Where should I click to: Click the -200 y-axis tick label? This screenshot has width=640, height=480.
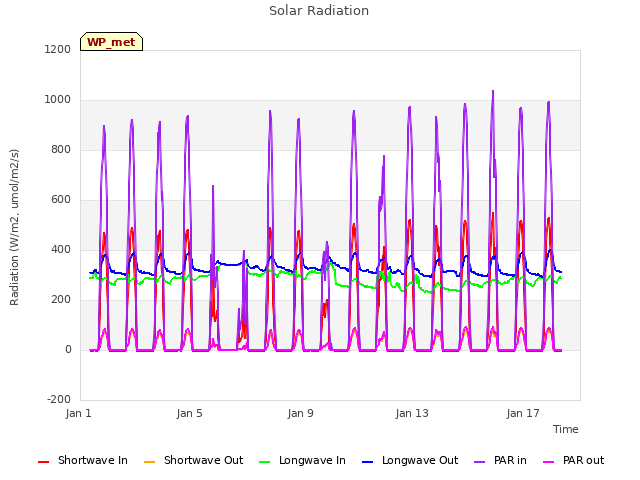click(x=59, y=399)
